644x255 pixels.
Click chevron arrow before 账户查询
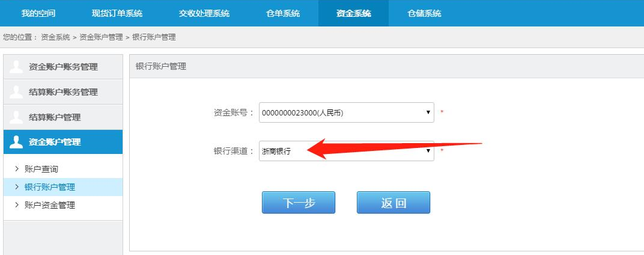(17, 168)
